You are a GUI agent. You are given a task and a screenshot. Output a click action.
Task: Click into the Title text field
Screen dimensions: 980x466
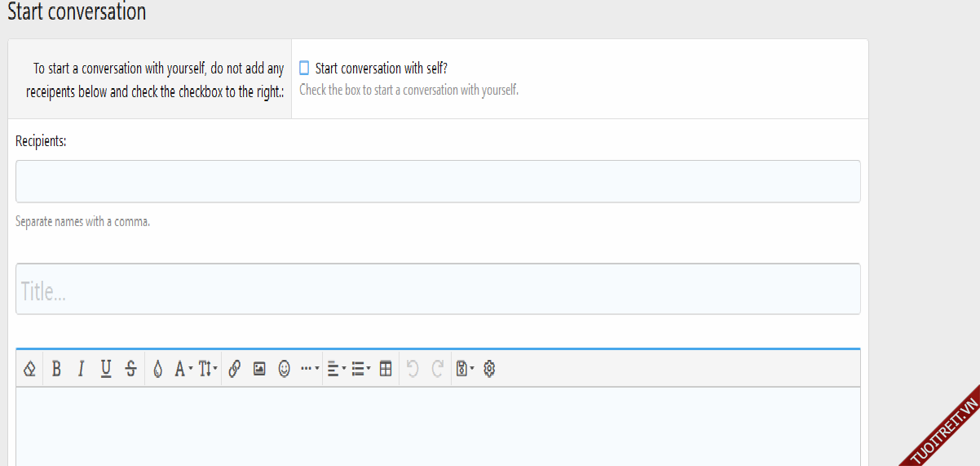click(x=438, y=289)
